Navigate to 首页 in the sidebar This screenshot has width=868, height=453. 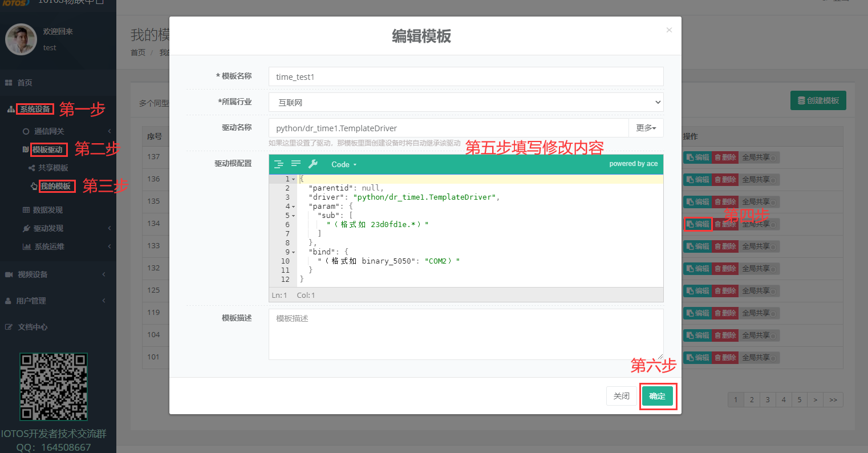[23, 82]
